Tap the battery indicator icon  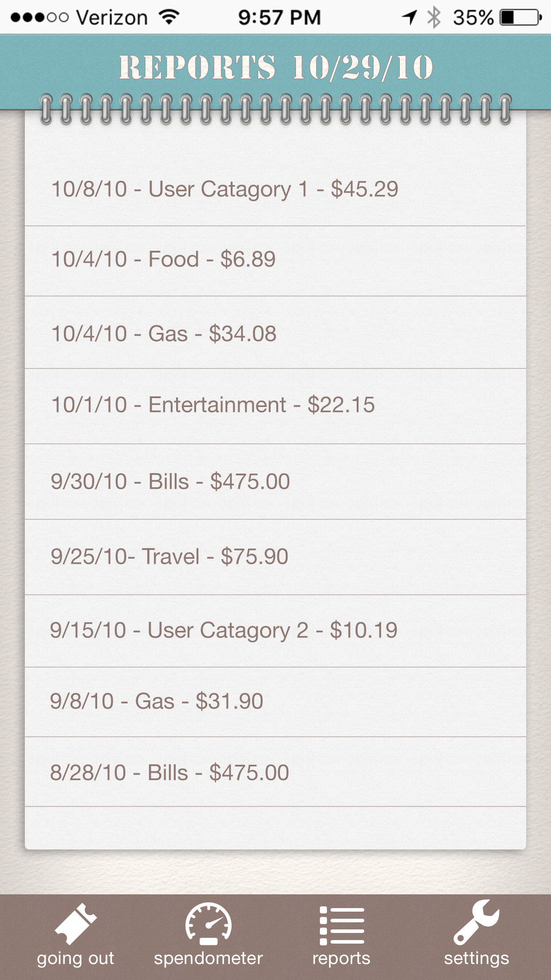point(520,18)
